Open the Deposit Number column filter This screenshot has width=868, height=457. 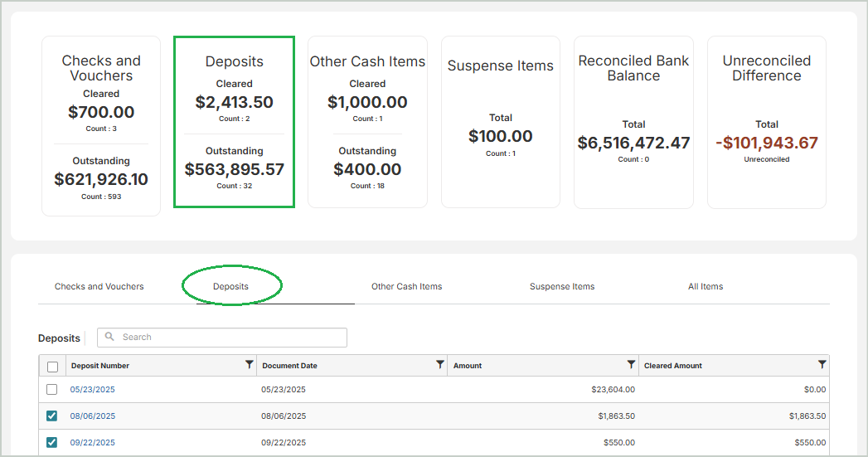pos(250,365)
